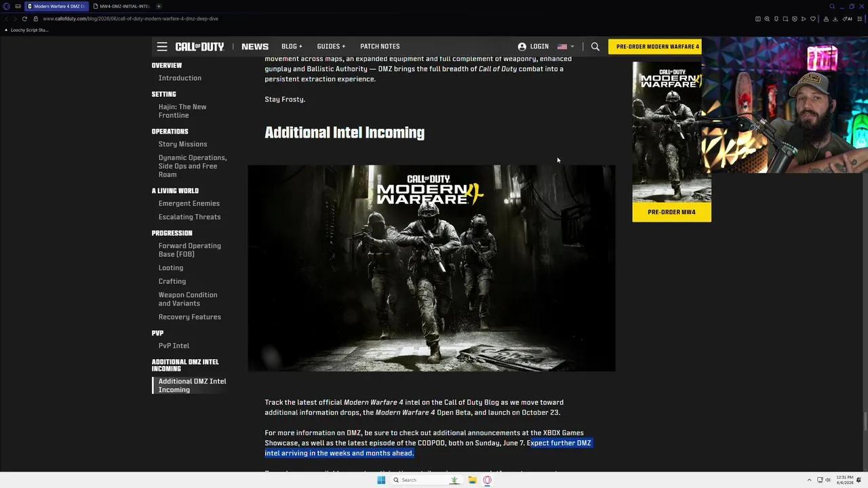Screen dimensions: 868x488
Task: Open the volume control in system tray
Action: [828, 480]
